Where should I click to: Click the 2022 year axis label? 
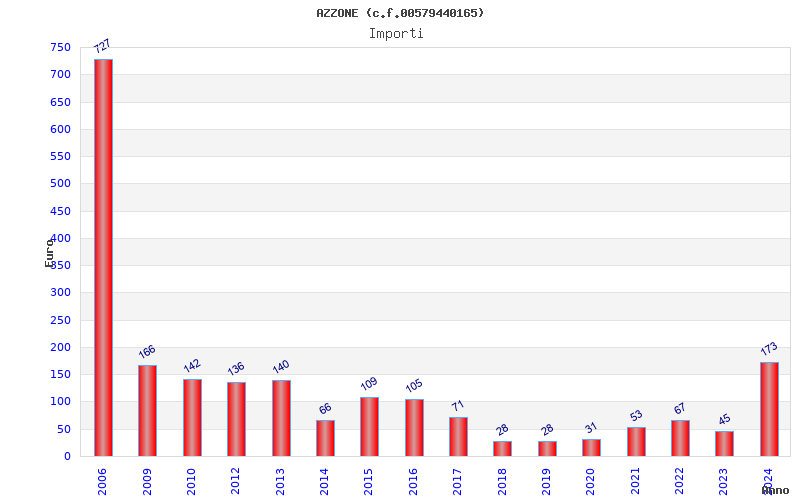point(679,482)
